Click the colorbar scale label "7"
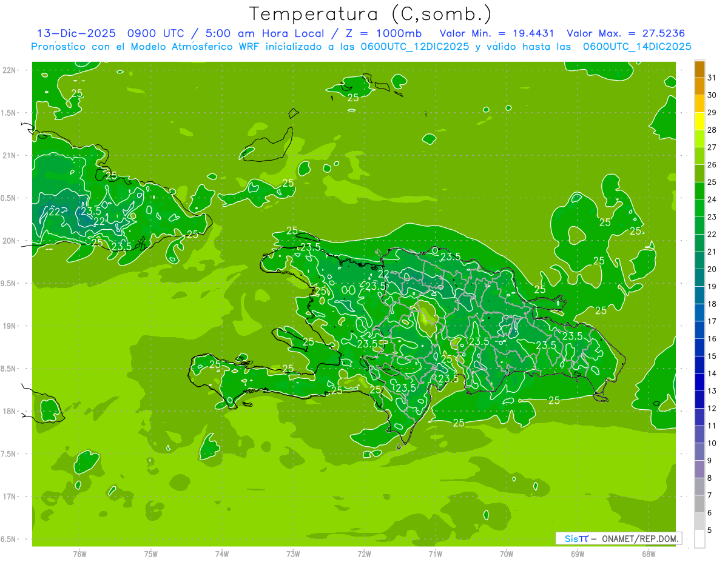728x562 pixels. (x=710, y=495)
